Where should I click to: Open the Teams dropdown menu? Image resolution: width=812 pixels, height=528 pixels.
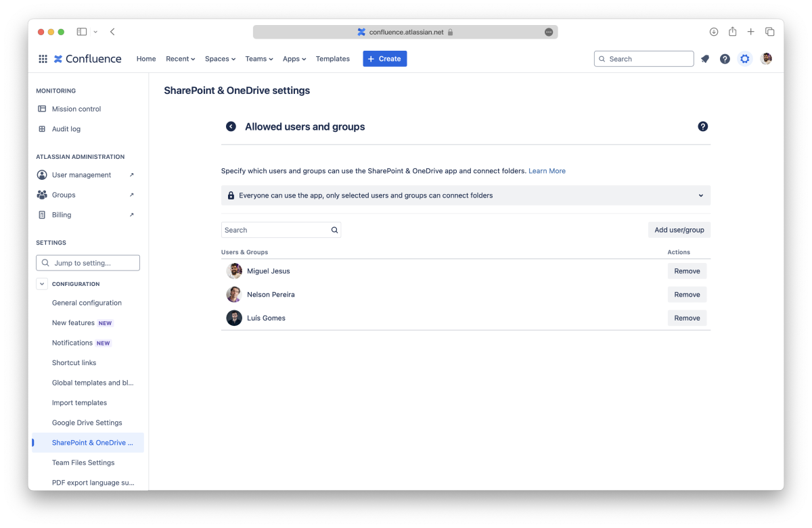click(258, 59)
